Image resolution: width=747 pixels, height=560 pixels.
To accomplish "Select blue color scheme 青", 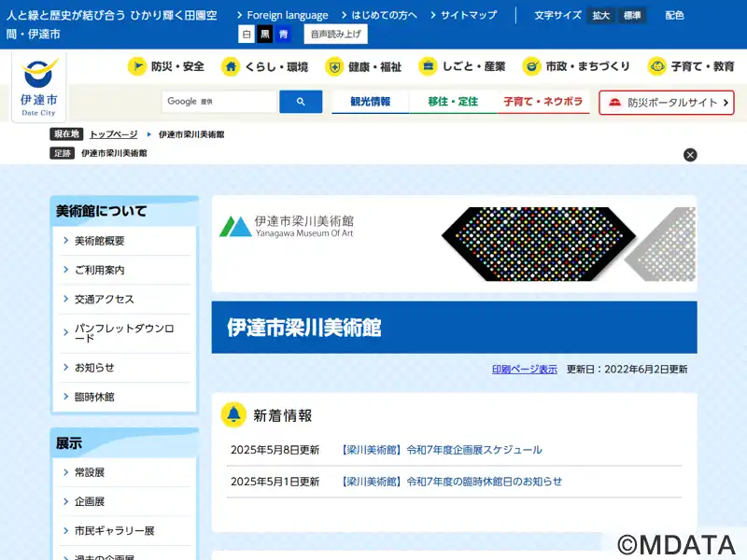I will coord(284,35).
